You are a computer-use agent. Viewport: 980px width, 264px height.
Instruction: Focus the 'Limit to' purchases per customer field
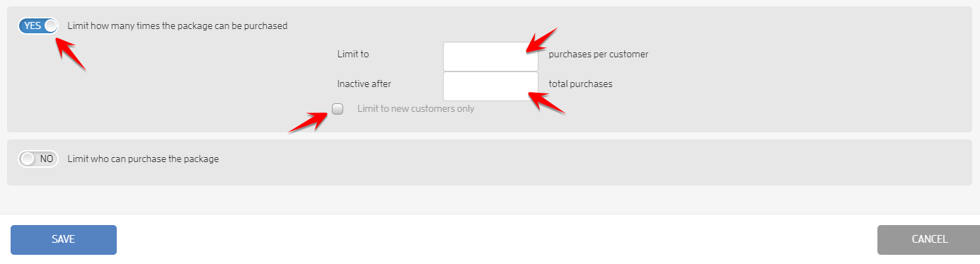490,56
